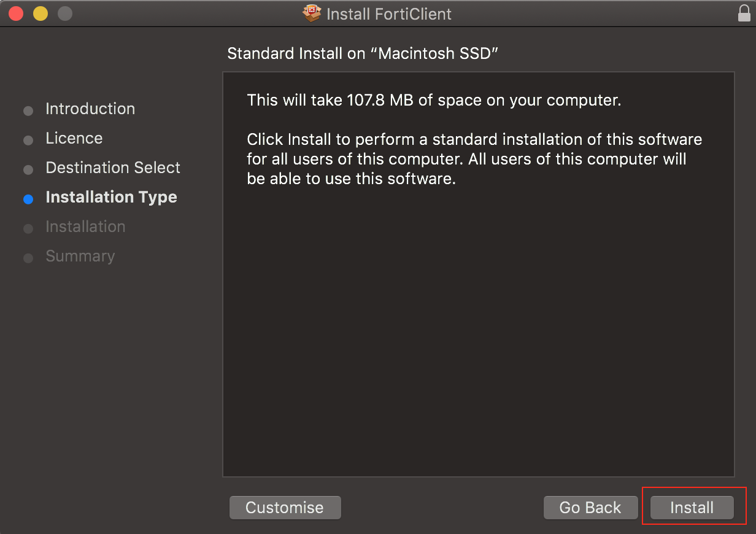Select the Introduction step in sidebar

tap(90, 109)
